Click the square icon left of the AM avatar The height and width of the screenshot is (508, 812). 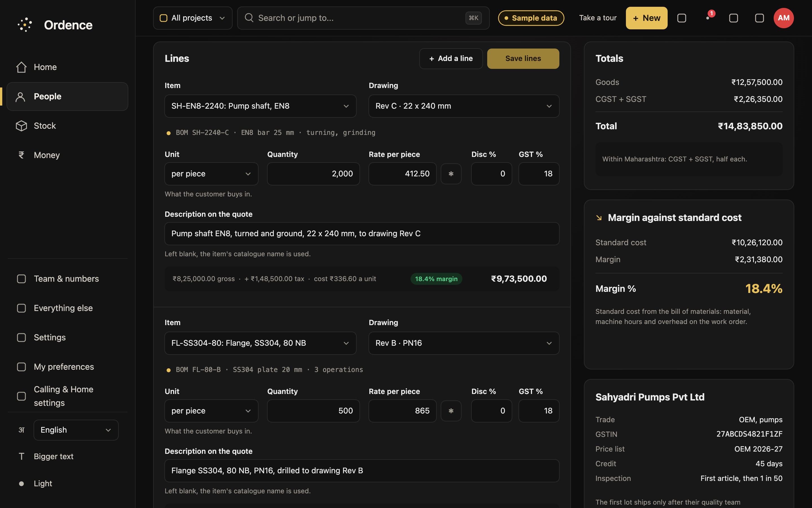759,18
